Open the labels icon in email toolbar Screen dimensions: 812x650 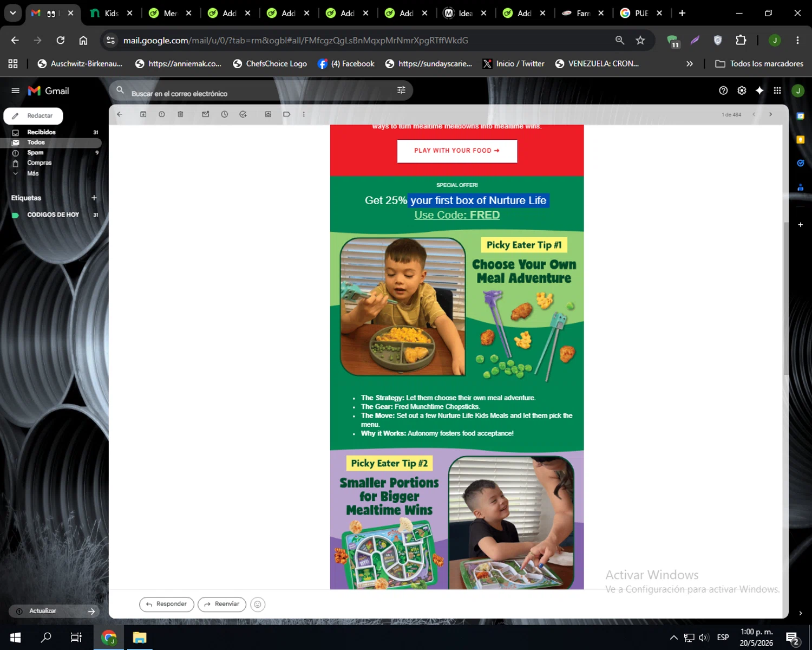[287, 114]
